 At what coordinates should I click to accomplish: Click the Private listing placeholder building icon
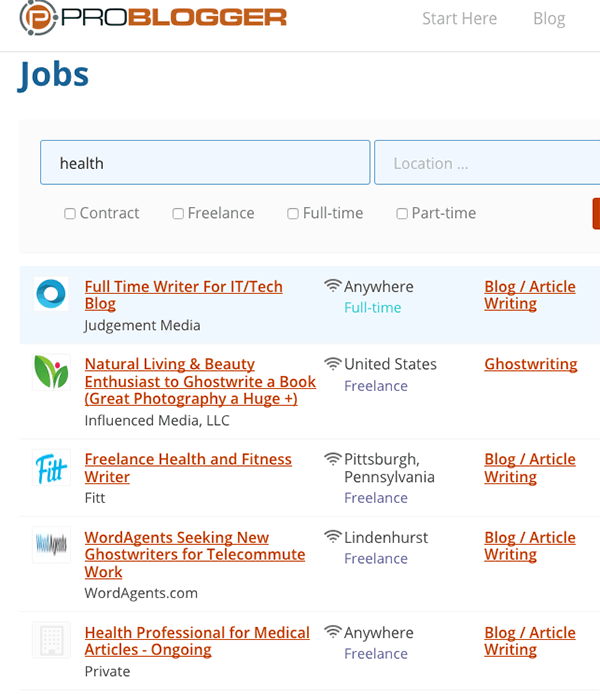pos(51,640)
